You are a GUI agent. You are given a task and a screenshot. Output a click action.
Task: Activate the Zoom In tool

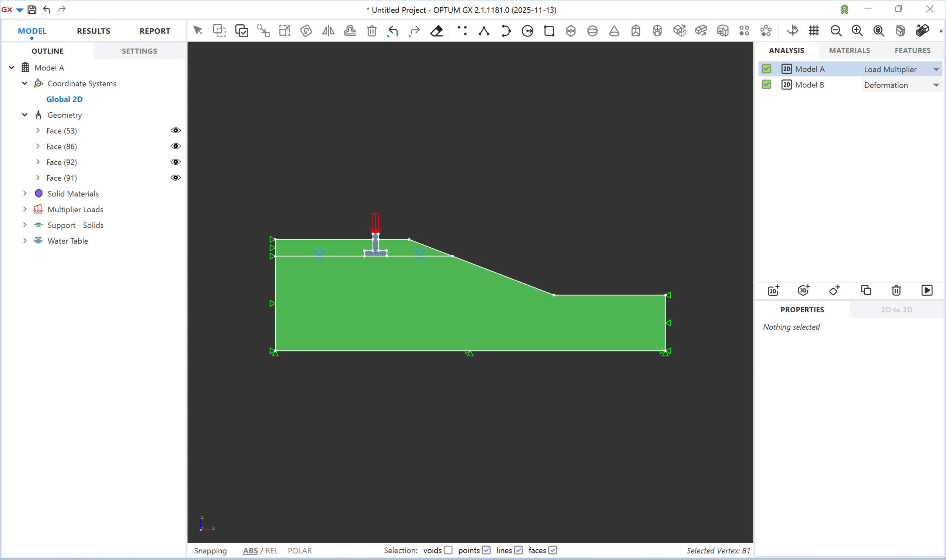[x=857, y=31]
